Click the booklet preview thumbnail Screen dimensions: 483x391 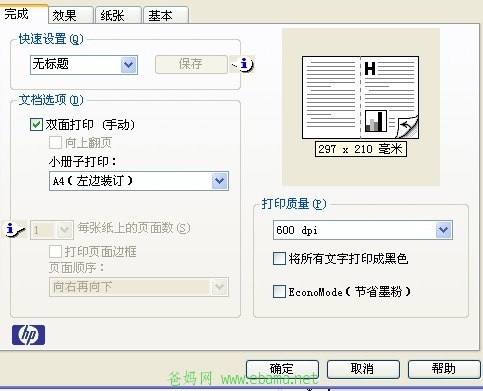[x=360, y=97]
